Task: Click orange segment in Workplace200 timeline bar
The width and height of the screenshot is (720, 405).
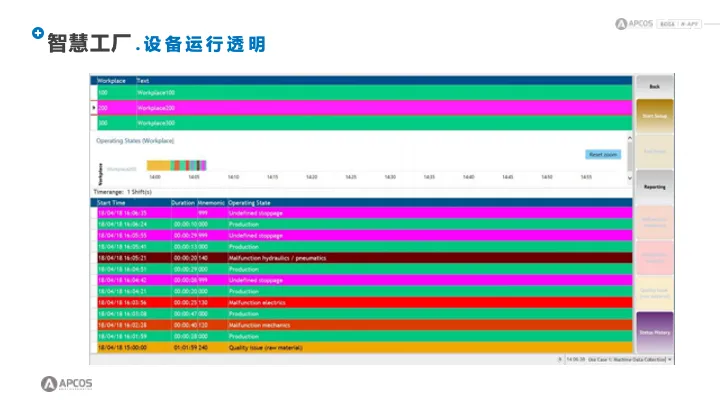Action: click(x=158, y=165)
